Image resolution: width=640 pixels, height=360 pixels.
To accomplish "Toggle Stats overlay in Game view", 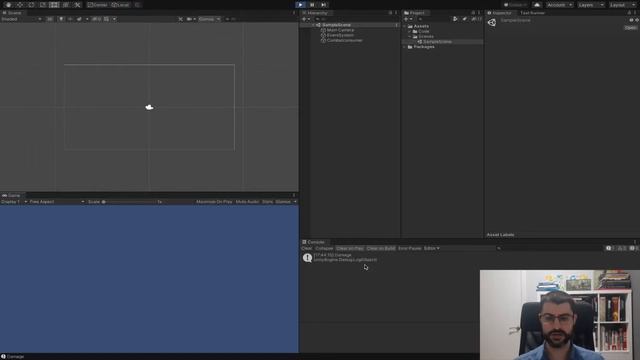I will click(x=267, y=202).
